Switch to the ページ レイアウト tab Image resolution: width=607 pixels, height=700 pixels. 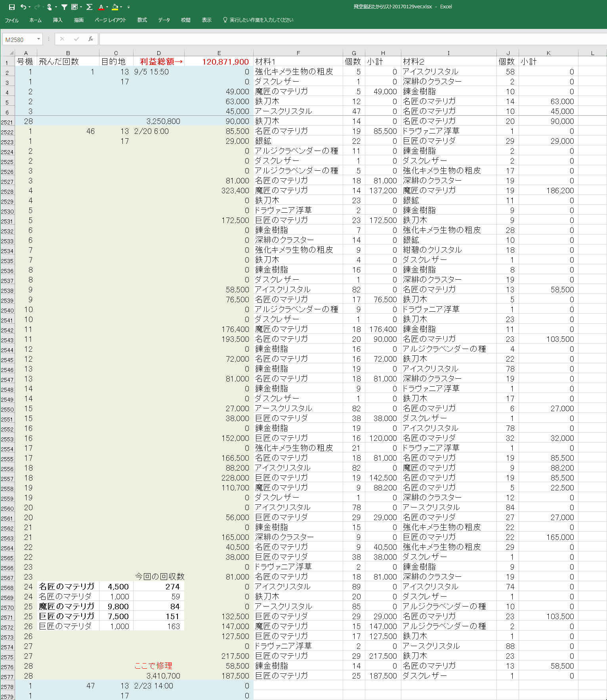tap(110, 20)
